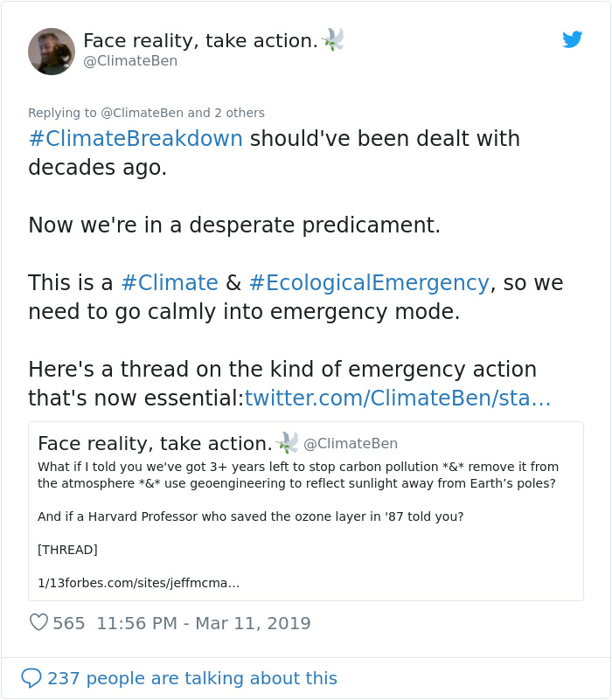Click the Twitter bird to open twitter.com

[573, 39]
